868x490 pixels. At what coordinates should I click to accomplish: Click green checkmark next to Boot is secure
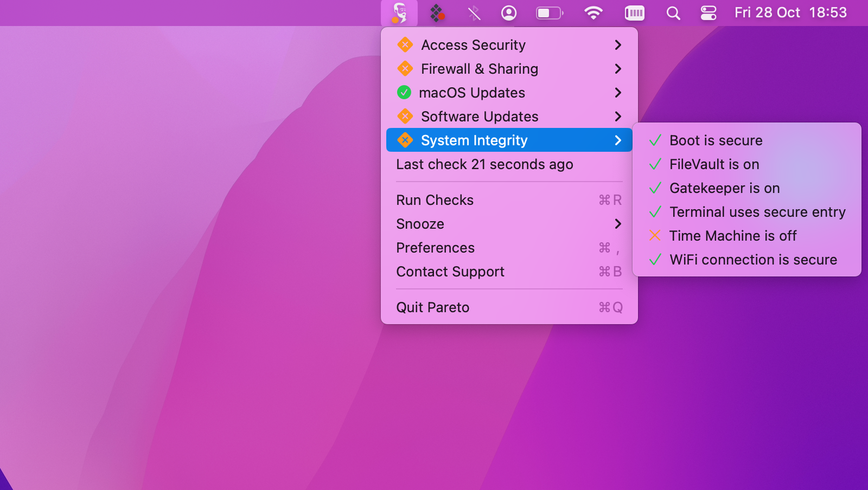655,140
